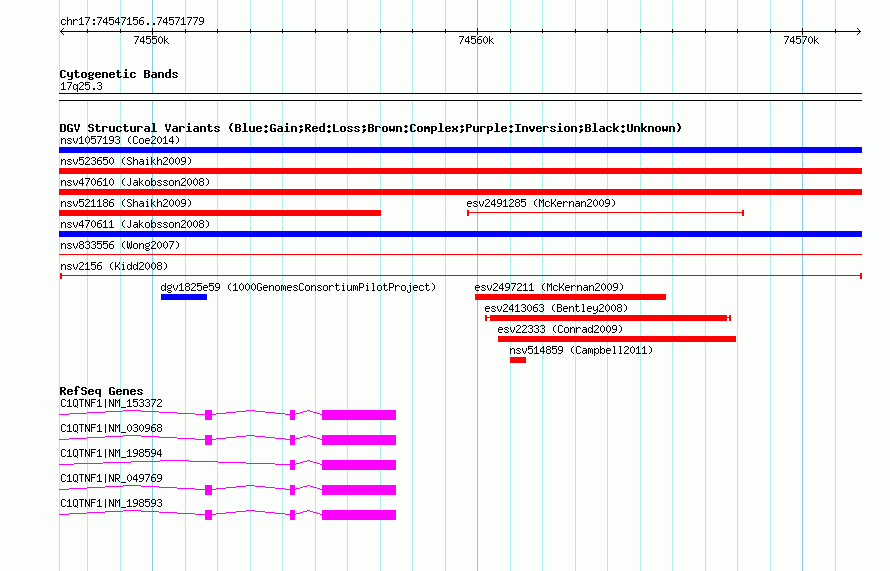The width and height of the screenshot is (890, 571).
Task: Click the C1QTNF1|NM_153372 transcript label
Action: pos(111,404)
